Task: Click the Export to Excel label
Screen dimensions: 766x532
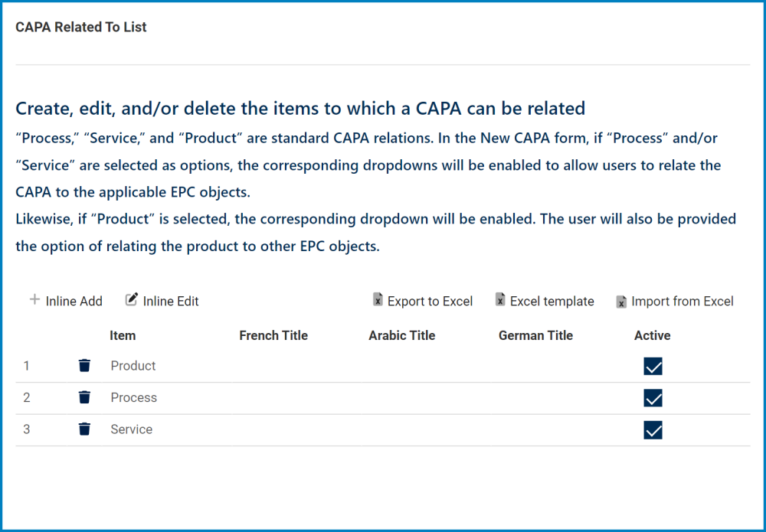Action: coord(430,302)
